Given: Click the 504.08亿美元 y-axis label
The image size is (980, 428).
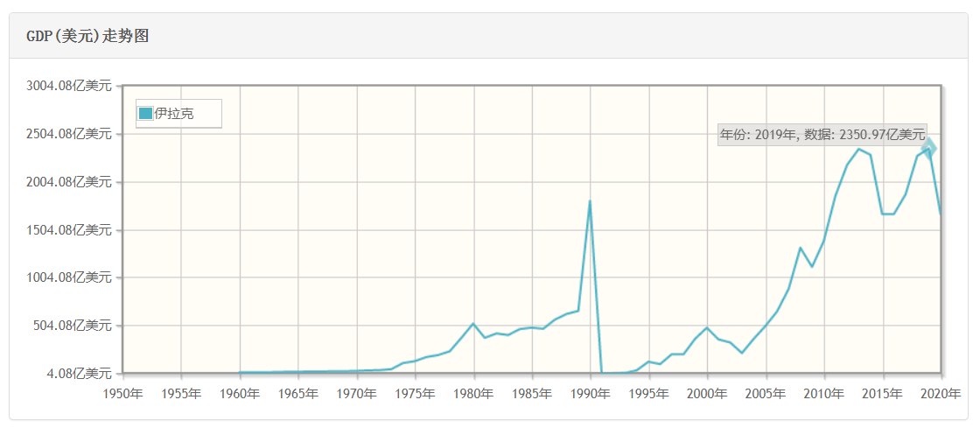Looking at the screenshot, I should pos(73,326).
